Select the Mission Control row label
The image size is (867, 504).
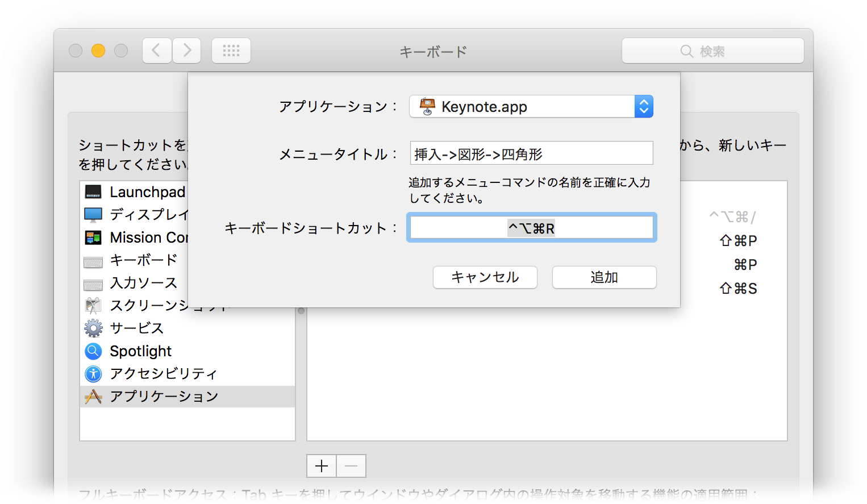[x=149, y=237]
